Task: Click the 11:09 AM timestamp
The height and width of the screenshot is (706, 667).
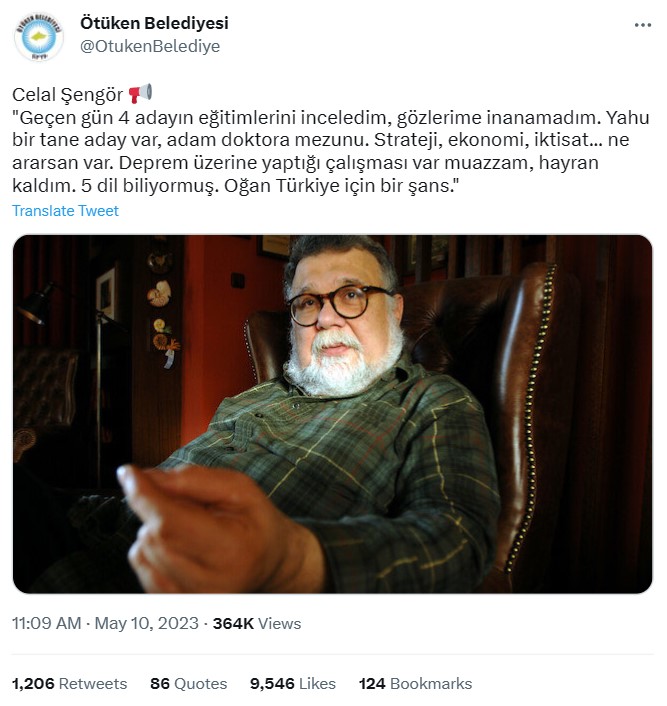Action: point(46,624)
